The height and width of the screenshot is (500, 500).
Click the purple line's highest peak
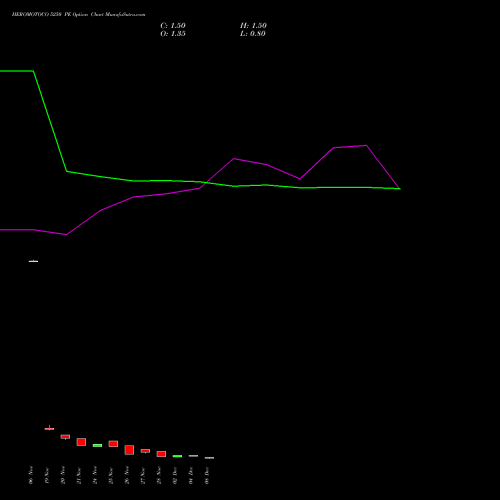[x=366, y=145]
